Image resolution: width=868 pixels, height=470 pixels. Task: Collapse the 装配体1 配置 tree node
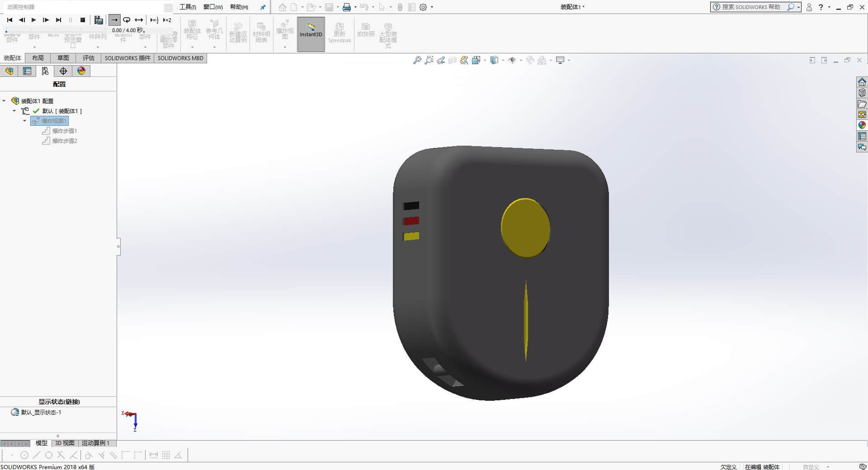pyautogui.click(x=4, y=101)
